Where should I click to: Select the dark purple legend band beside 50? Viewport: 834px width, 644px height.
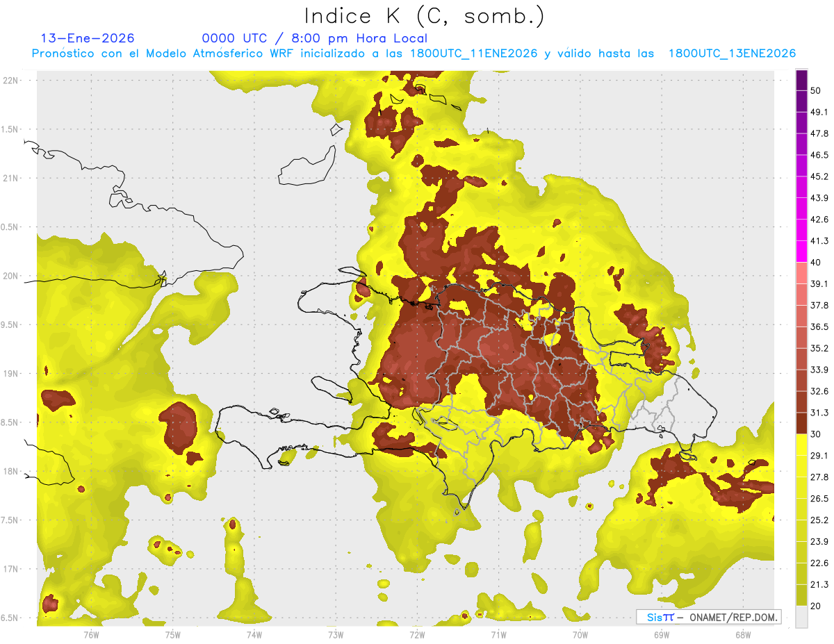(801, 81)
